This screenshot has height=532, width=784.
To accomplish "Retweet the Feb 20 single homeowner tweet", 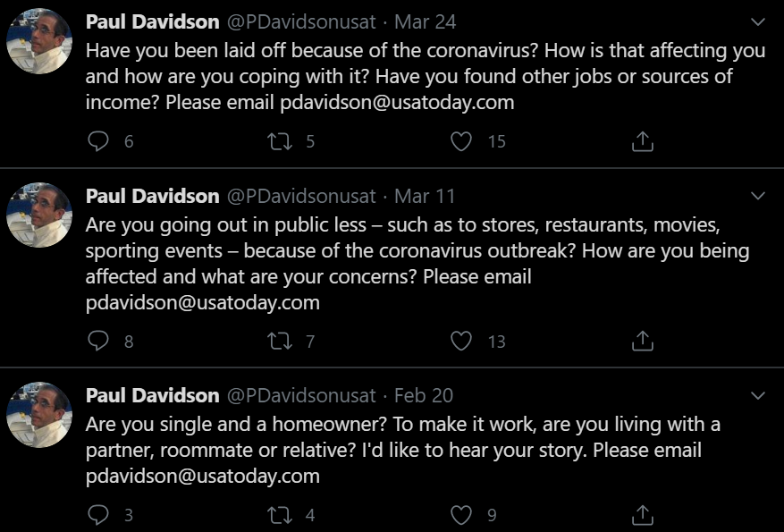I will coord(281,514).
